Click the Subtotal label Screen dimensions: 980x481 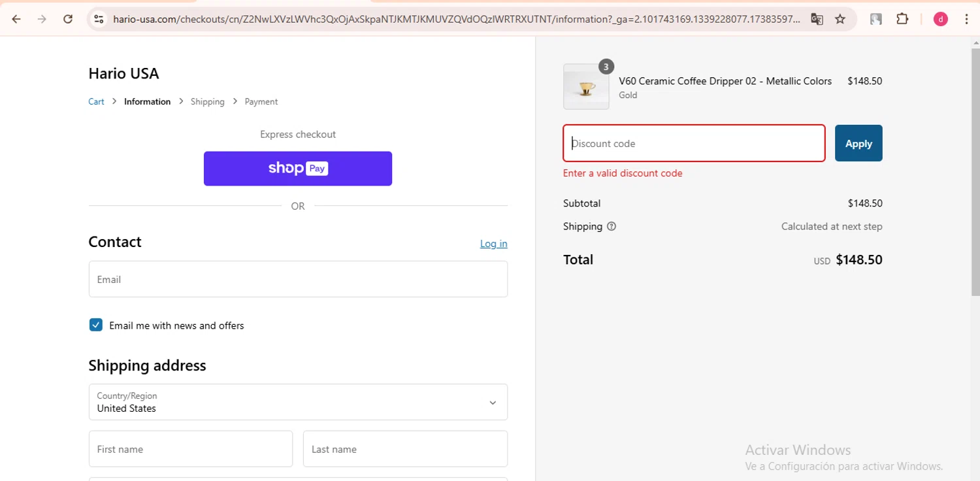[x=581, y=203]
